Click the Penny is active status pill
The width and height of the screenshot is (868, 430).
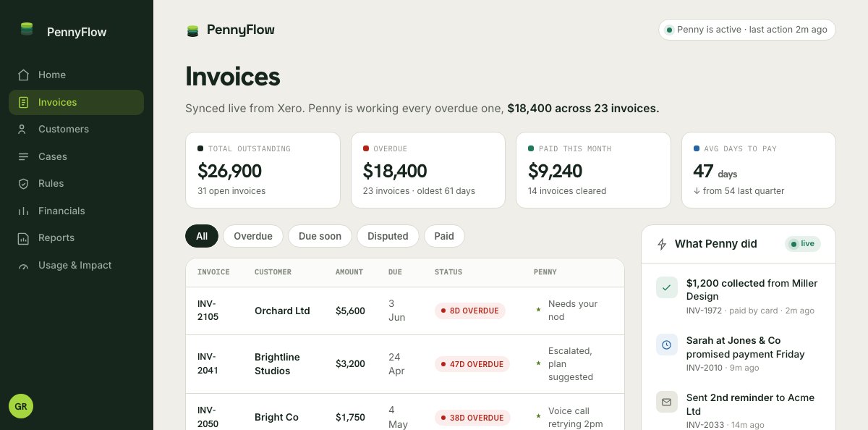click(x=747, y=30)
